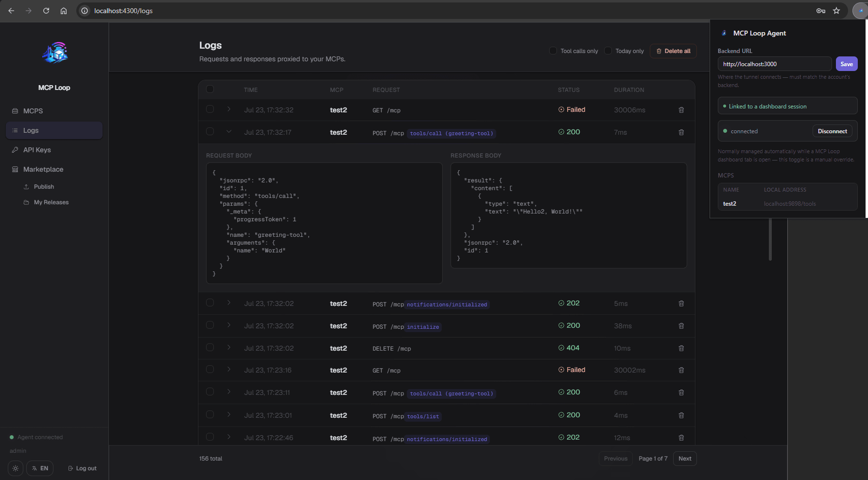Select the 17:23:16 failed row checkbox
868x480 pixels.
tap(210, 369)
